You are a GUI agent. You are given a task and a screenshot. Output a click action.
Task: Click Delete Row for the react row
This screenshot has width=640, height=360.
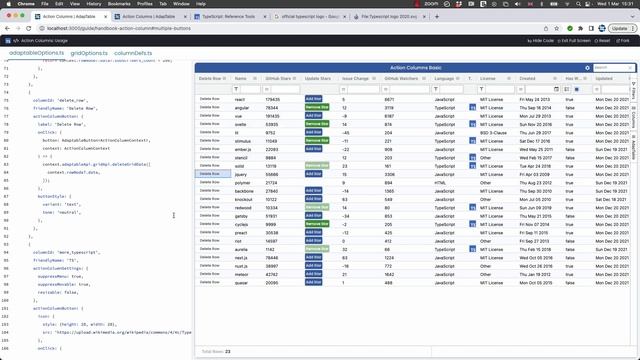pyautogui.click(x=210, y=99)
